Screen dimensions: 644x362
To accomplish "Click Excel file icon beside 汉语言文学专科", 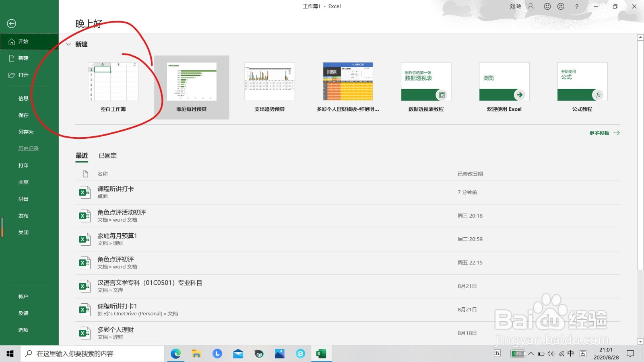I will coord(85,286).
